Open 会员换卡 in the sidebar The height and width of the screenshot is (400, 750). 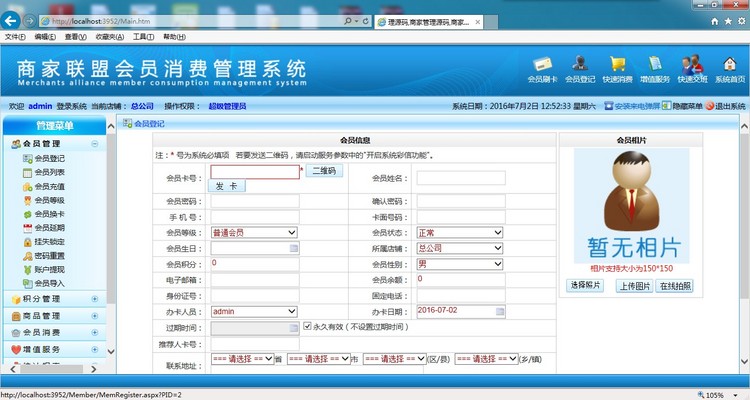click(x=44, y=214)
